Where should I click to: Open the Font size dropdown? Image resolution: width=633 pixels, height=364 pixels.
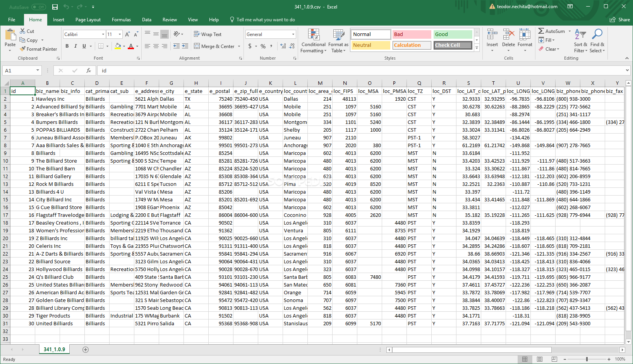tap(120, 34)
